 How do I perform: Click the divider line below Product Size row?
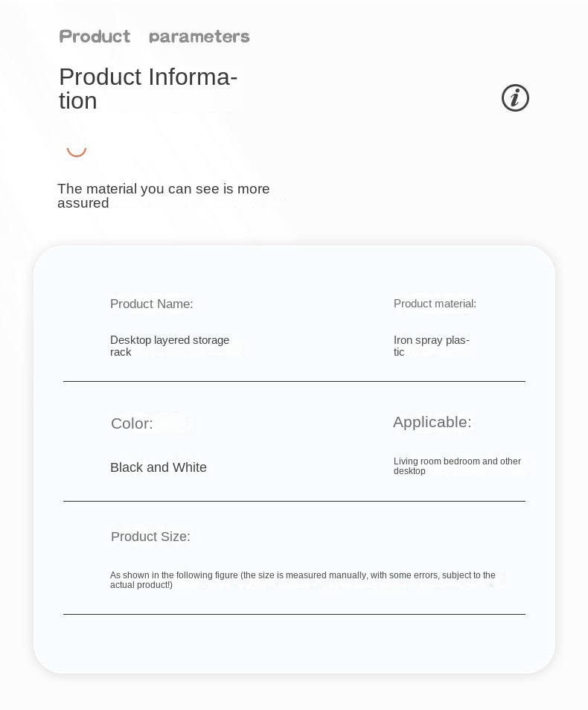point(294,615)
